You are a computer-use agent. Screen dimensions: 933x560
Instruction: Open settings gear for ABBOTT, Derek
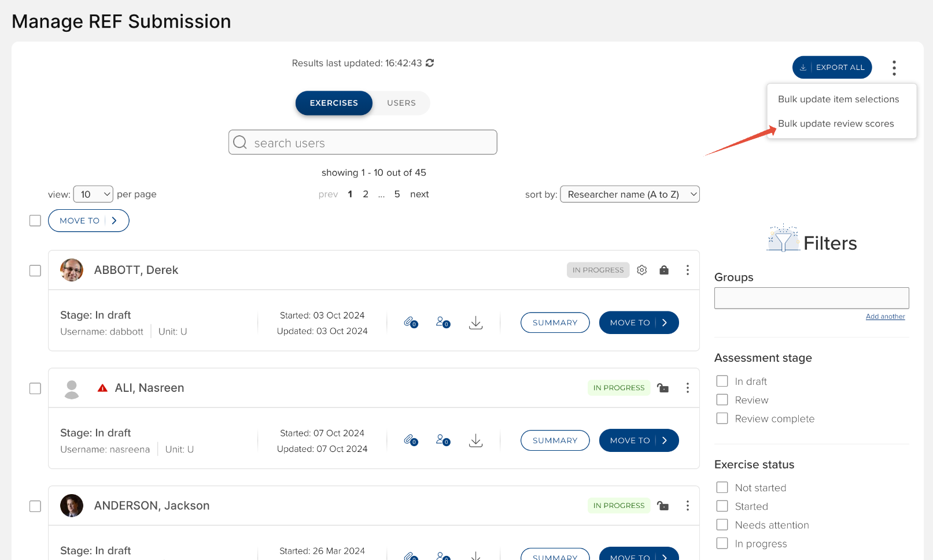point(641,270)
